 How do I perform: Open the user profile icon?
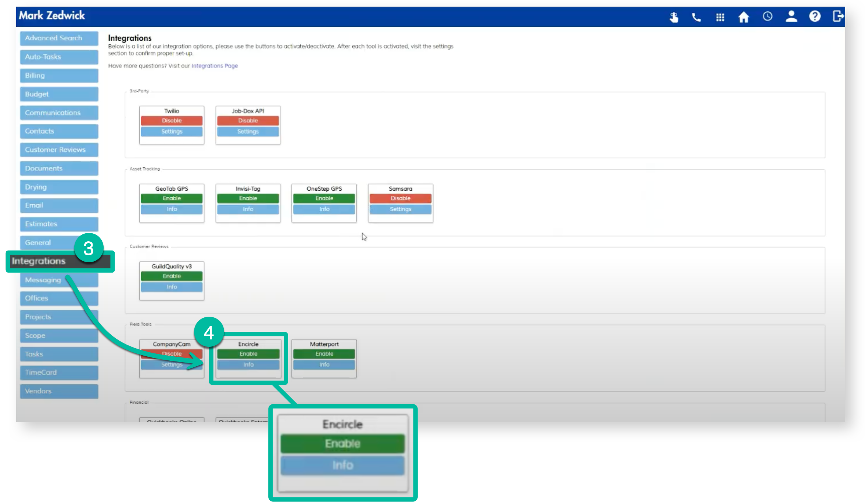(x=791, y=16)
